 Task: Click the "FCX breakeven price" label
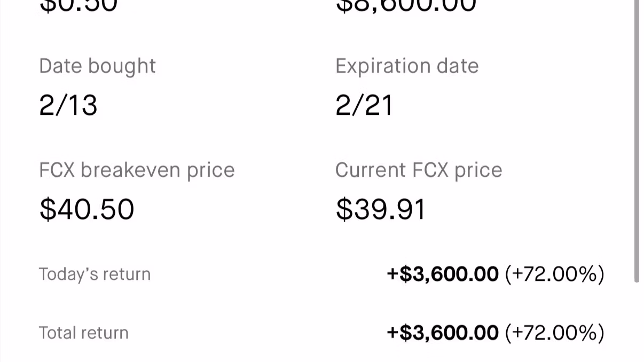[137, 170]
